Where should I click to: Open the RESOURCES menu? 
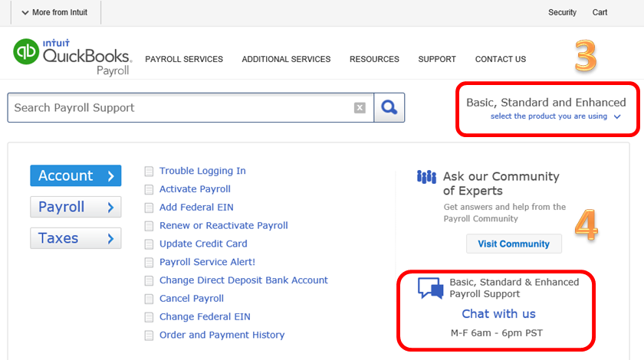point(374,59)
